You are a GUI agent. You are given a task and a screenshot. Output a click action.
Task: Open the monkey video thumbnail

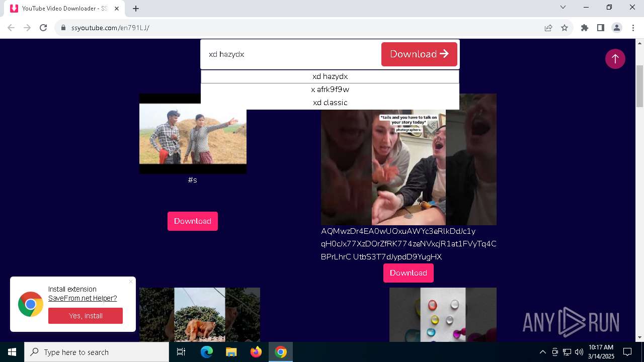click(x=200, y=315)
